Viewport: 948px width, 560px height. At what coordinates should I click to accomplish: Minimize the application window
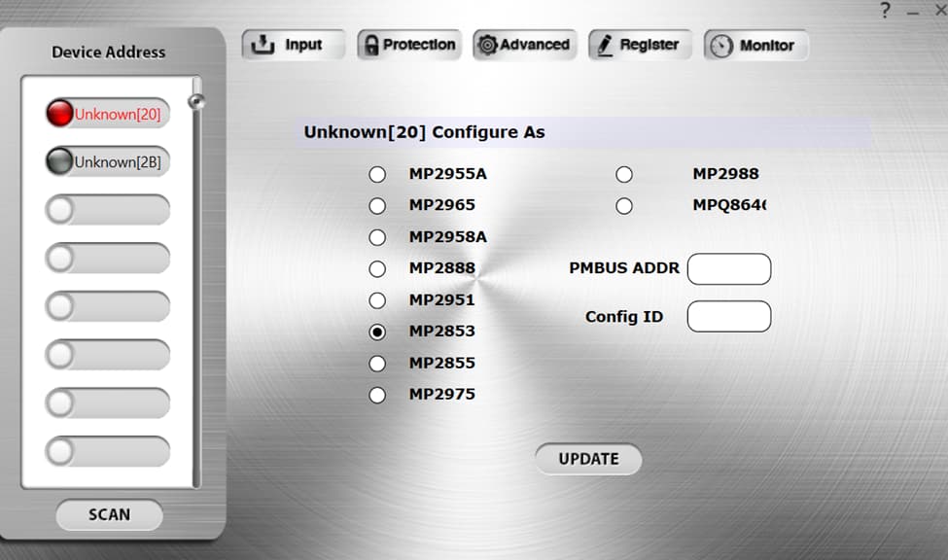tap(913, 12)
